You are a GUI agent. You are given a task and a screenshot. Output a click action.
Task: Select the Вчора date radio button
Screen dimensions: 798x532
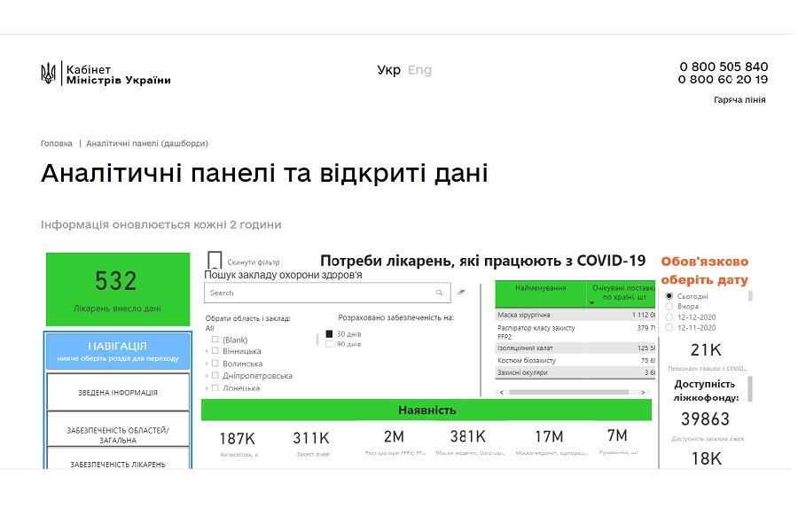tap(669, 307)
